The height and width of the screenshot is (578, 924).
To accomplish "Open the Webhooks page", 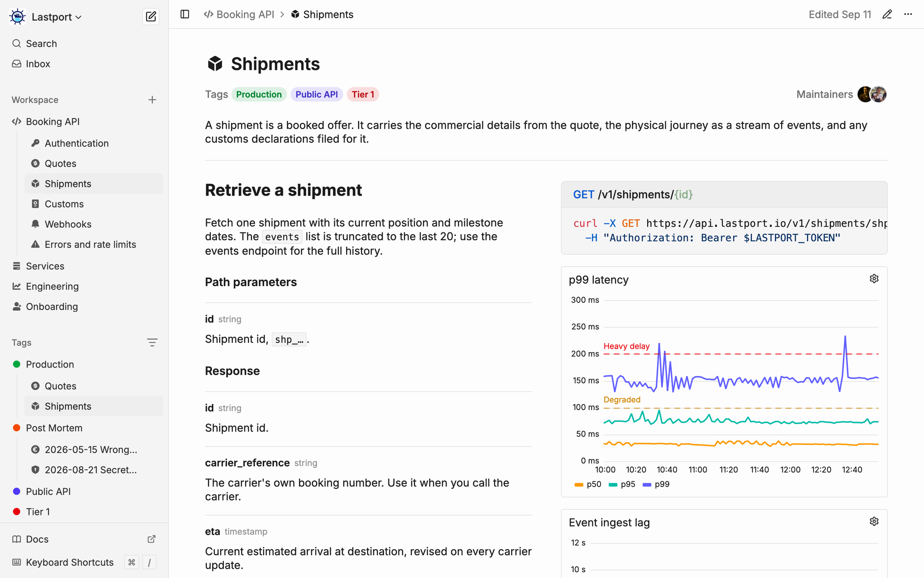I will [x=94, y=224].
